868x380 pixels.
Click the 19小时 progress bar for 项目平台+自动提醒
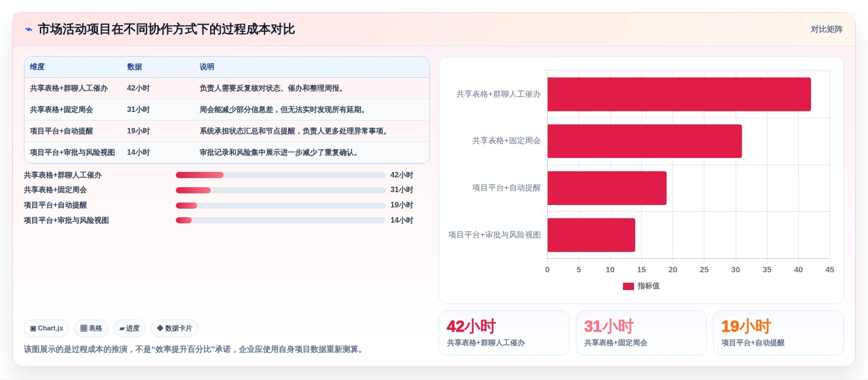(281, 206)
